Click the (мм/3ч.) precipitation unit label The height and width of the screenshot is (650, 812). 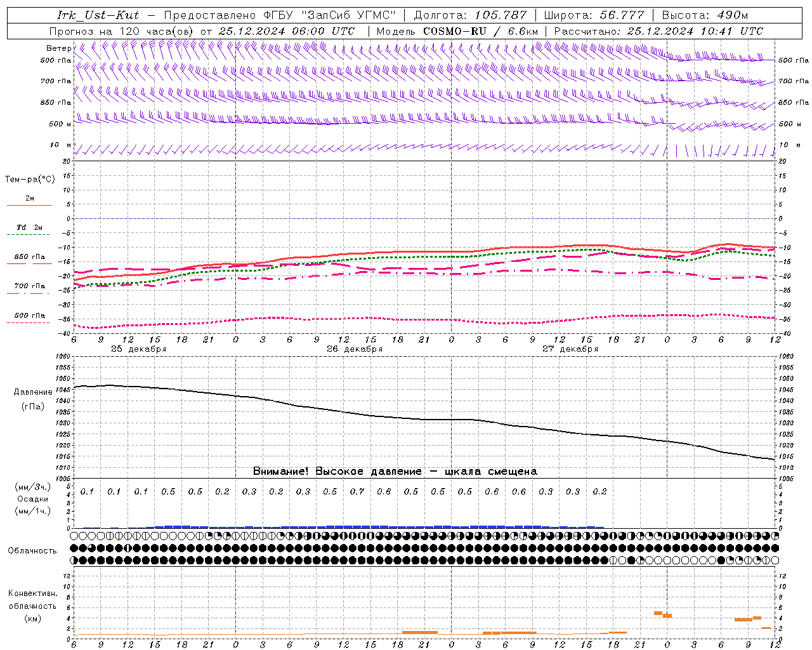[x=33, y=487]
